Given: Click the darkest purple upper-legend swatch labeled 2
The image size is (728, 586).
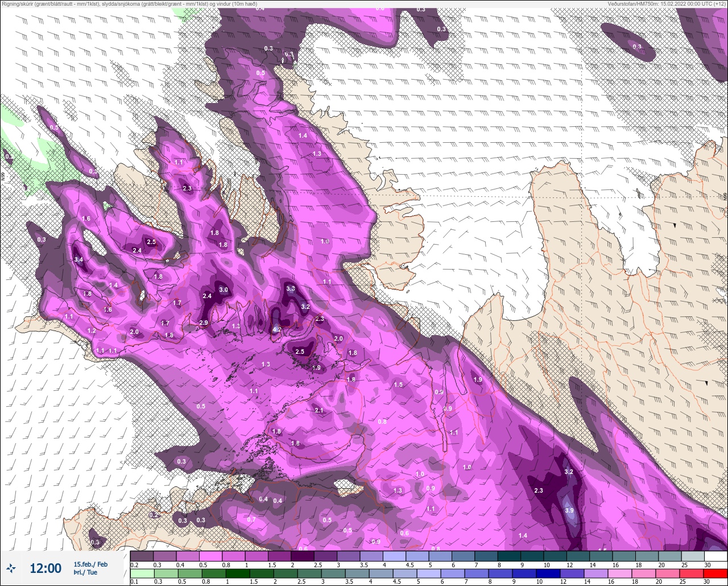Looking at the screenshot, I should [302, 556].
